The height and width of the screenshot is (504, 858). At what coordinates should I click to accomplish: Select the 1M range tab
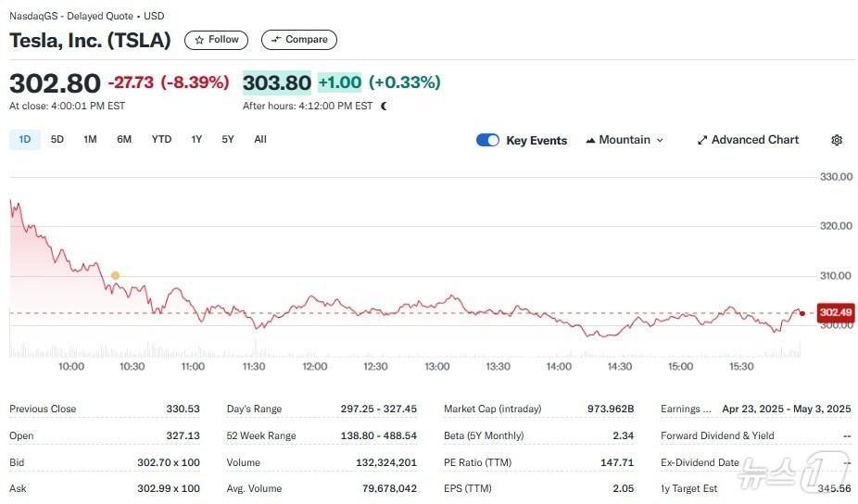point(90,140)
